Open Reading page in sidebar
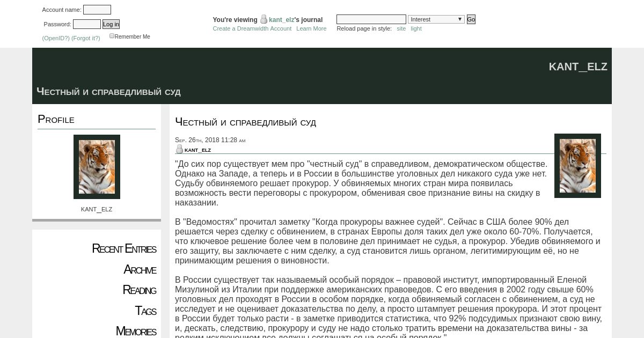 pyautogui.click(x=140, y=290)
